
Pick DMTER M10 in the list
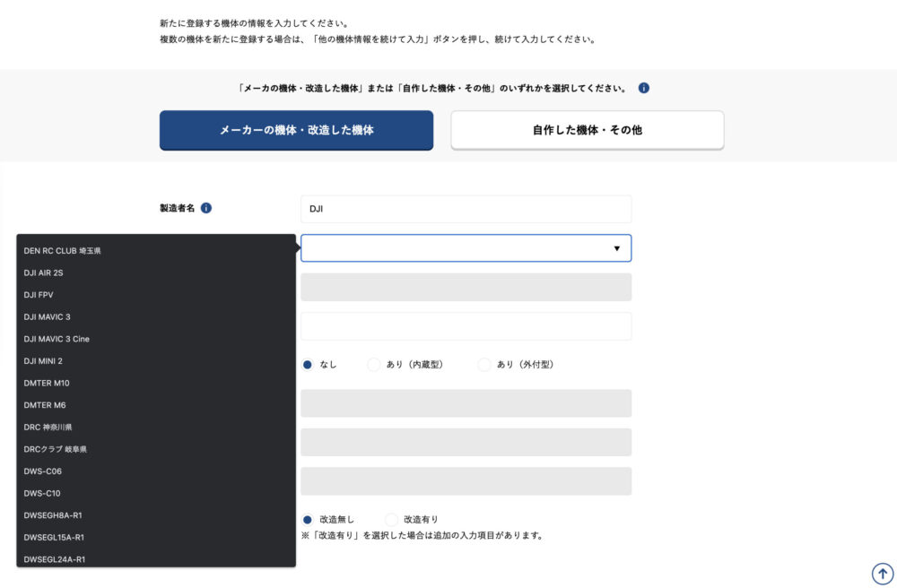pyautogui.click(x=156, y=384)
